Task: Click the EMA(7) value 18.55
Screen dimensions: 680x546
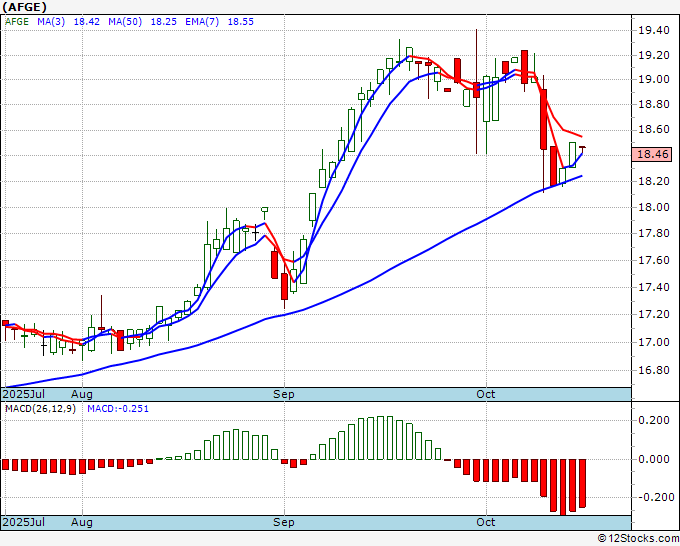Action: [241, 22]
